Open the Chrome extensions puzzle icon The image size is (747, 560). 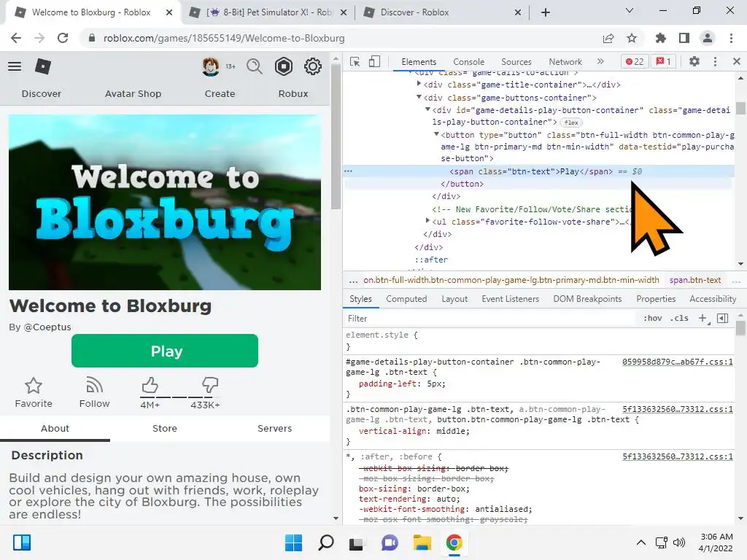pyautogui.click(x=660, y=38)
